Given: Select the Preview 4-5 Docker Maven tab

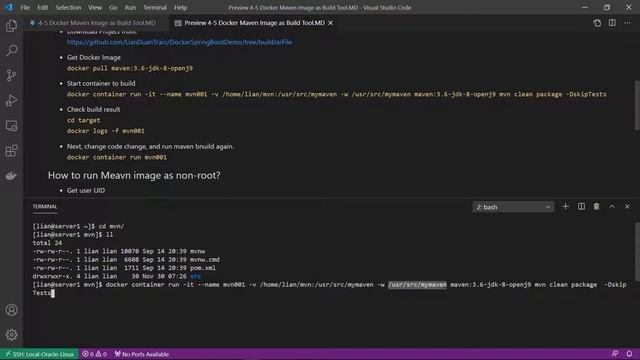Looking at the screenshot, I should click(x=254, y=23).
